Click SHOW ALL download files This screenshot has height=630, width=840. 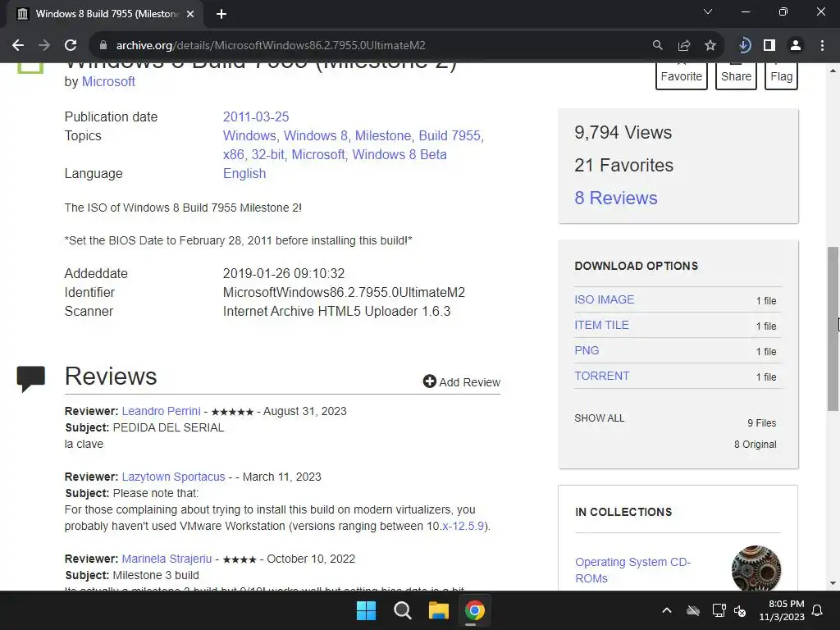(600, 418)
